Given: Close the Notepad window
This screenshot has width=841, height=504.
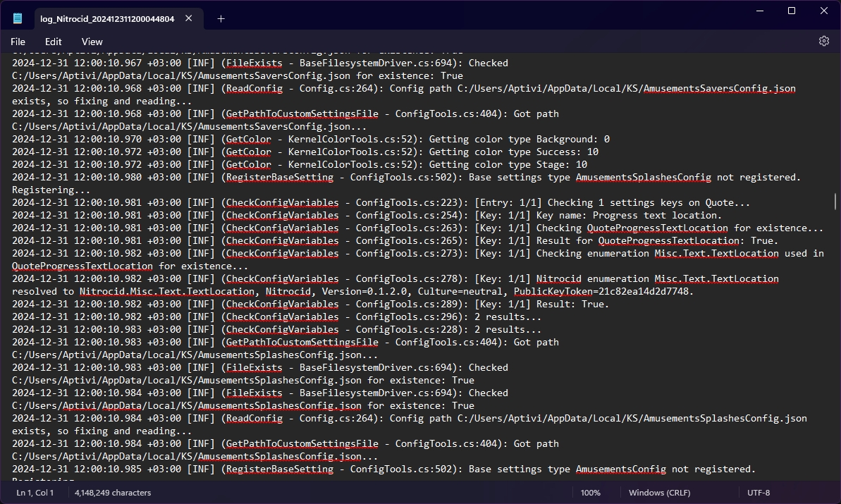Looking at the screenshot, I should [x=824, y=11].
